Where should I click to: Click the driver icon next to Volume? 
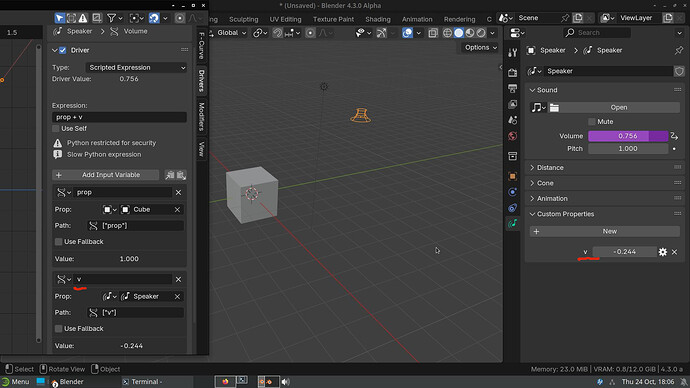click(x=674, y=136)
